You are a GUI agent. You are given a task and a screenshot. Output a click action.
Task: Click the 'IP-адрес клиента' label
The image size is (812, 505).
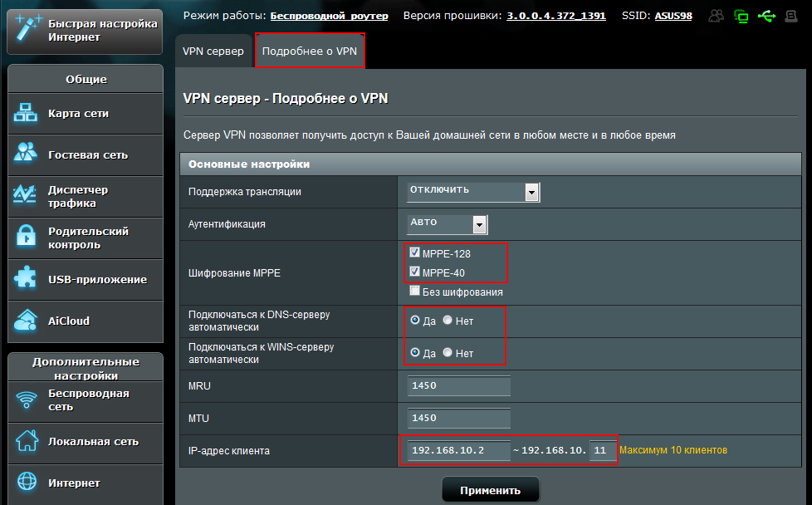[229, 451]
